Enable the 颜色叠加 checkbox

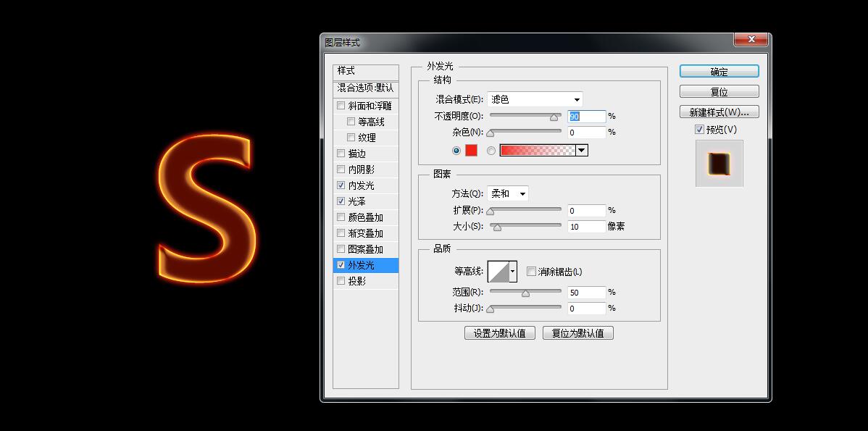[341, 217]
